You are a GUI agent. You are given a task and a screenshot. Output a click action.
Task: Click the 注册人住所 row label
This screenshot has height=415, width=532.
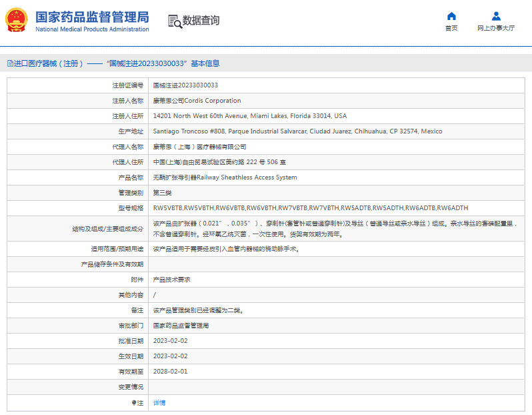128,116
